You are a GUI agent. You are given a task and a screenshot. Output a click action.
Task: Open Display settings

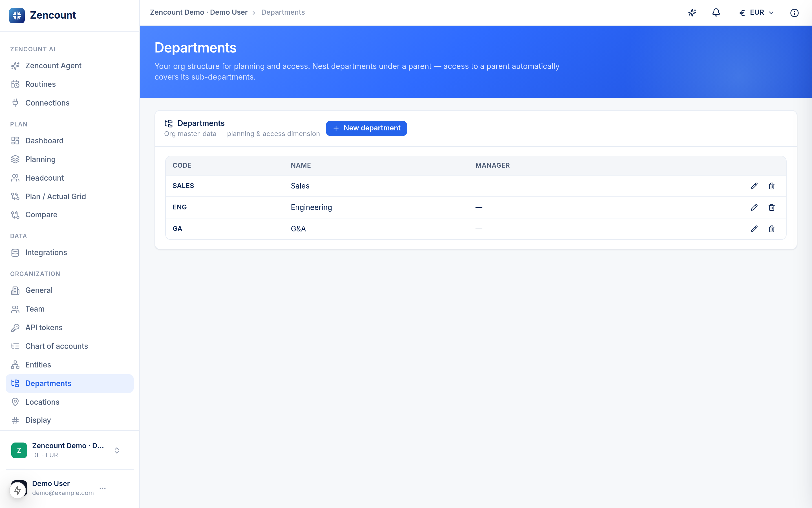tap(69, 420)
